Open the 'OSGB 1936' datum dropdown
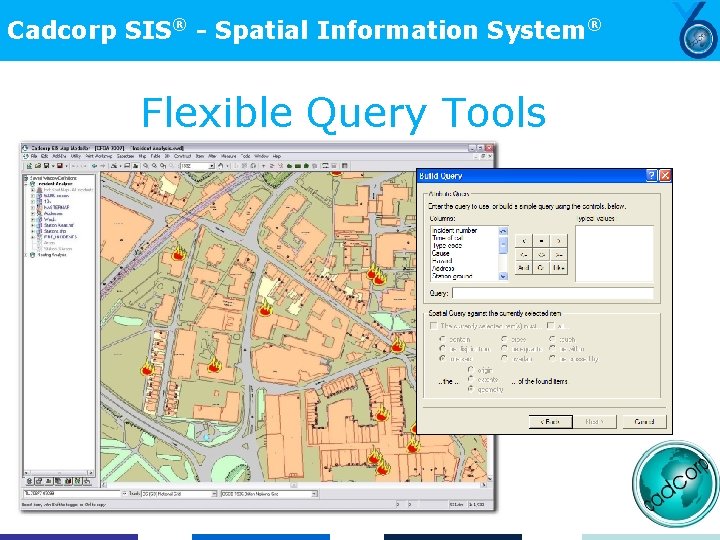This screenshot has width=720, height=540. (x=314, y=494)
